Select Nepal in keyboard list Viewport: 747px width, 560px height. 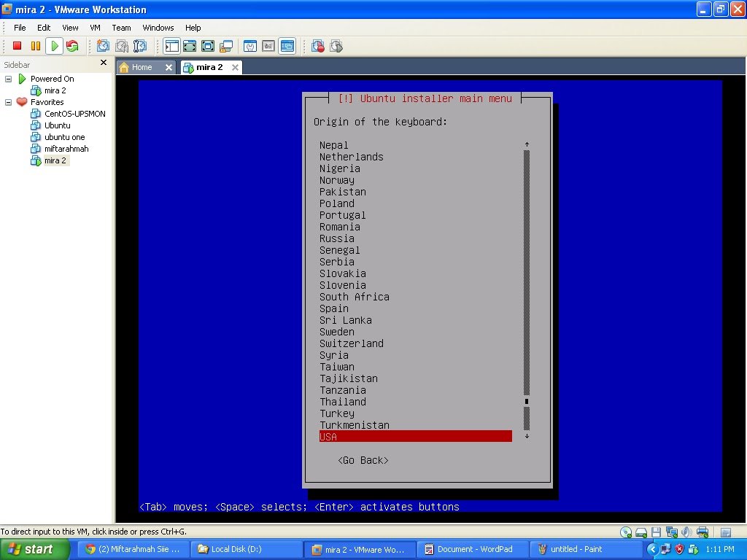tap(334, 145)
